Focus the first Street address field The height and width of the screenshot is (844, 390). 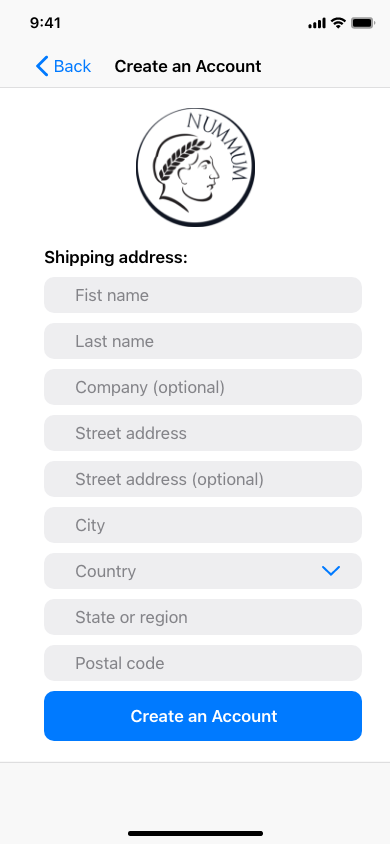pyautogui.click(x=203, y=433)
